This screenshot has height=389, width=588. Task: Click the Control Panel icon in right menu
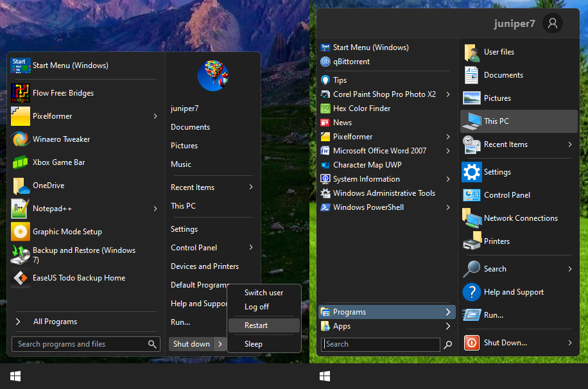(x=472, y=195)
